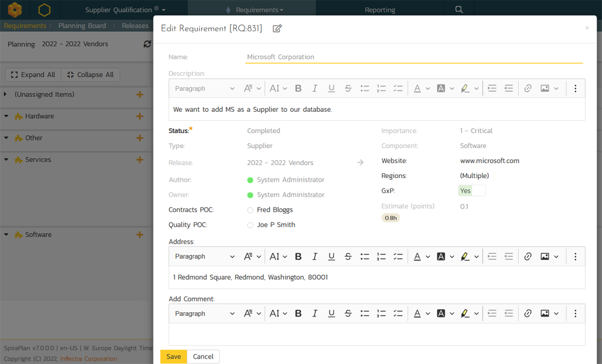Toggle bold in the Description editor toolbar
This screenshot has width=602, height=364.
(298, 88)
